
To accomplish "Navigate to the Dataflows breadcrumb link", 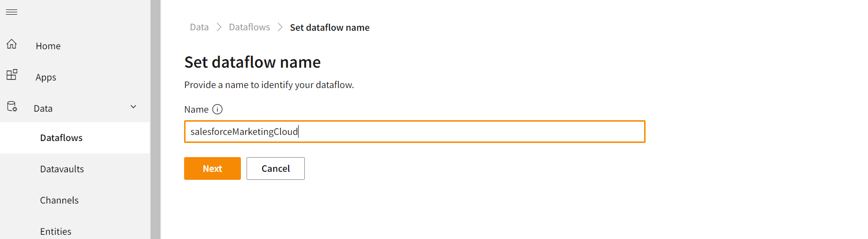I will click(x=249, y=27).
